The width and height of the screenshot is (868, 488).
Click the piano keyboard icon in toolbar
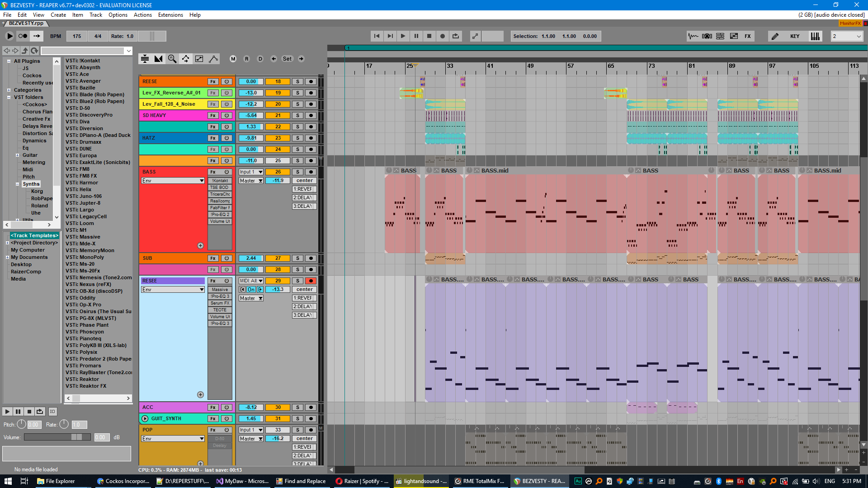(815, 36)
